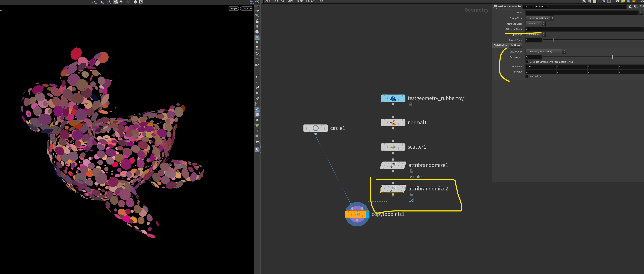Select the headlight only lighting icon
Viewport: 644px width, 274px height.
click(x=257, y=32)
